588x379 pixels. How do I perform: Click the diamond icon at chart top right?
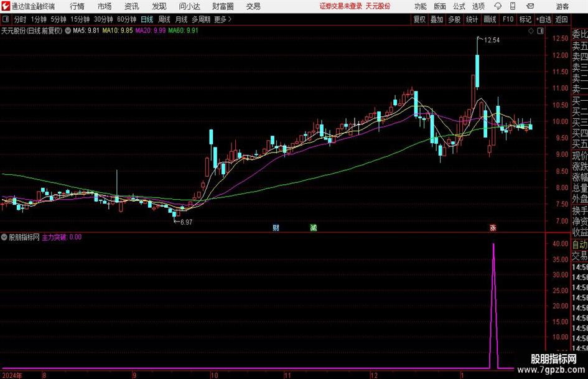click(x=531, y=31)
